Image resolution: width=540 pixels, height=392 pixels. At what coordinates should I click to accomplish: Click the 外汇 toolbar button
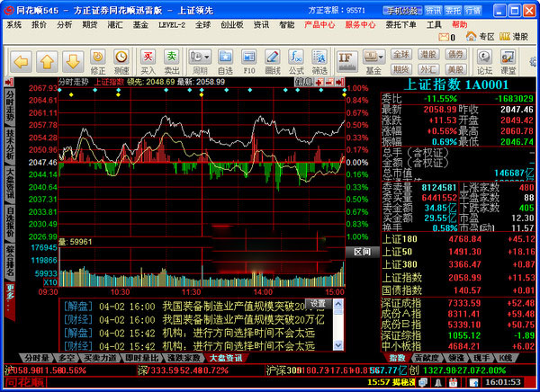428,69
